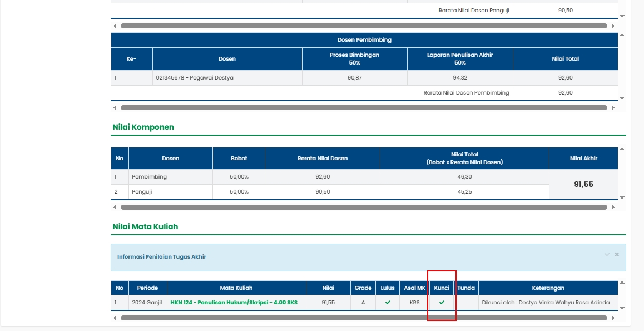Click the Lulus checkmark for HKN 124
Image resolution: width=644 pixels, height=331 pixels.
388,303
